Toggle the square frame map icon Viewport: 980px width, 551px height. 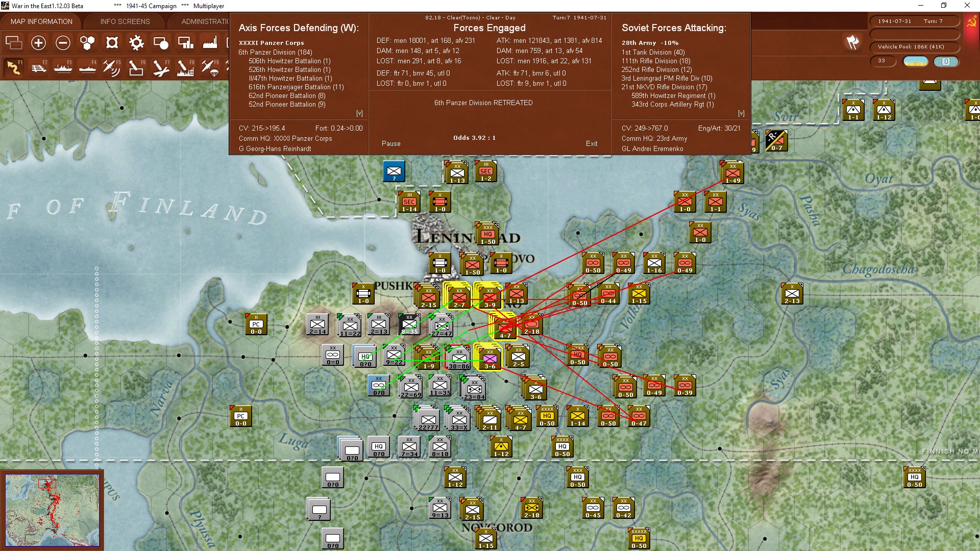tap(112, 43)
